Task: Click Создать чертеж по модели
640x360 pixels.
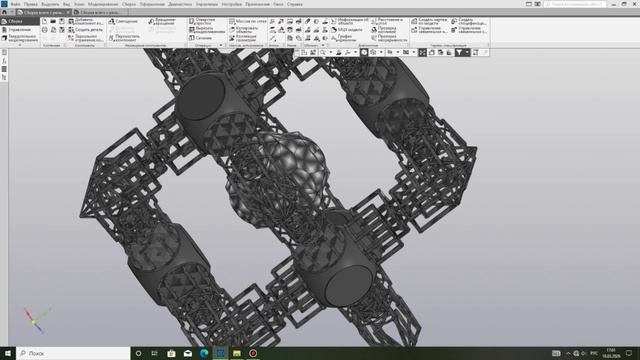Action: point(429,21)
